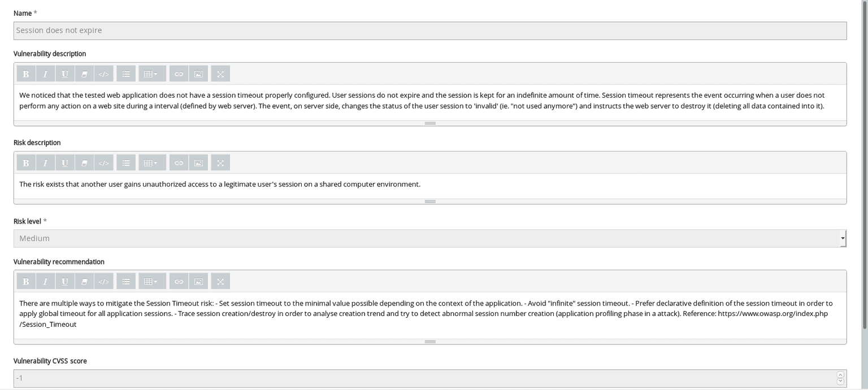Open the table dropdown in the Risk description toolbar
The height and width of the screenshot is (390, 868).
[x=151, y=163]
